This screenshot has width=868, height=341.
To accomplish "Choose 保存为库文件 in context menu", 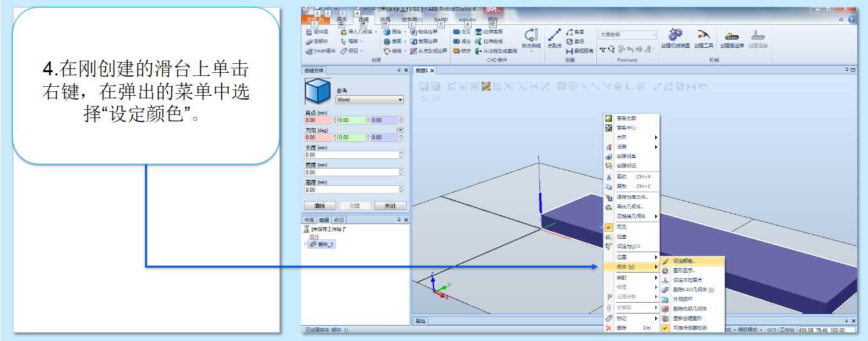I will click(632, 197).
